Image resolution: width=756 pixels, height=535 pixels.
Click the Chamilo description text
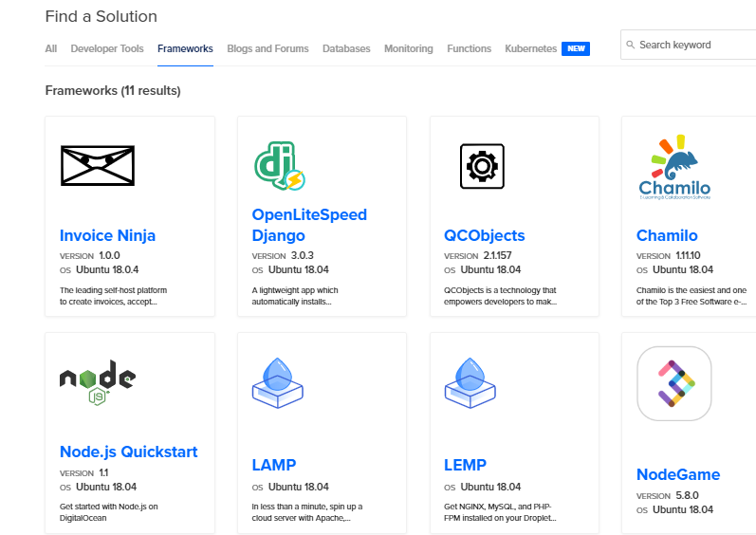point(691,296)
